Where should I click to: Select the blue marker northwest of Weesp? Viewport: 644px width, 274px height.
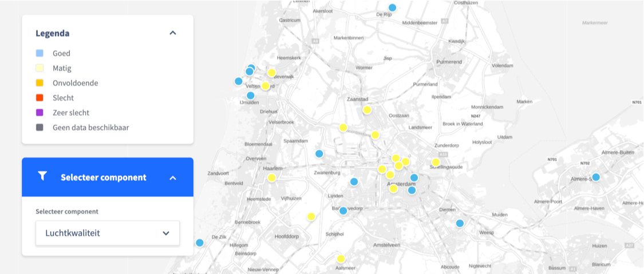tap(459, 223)
